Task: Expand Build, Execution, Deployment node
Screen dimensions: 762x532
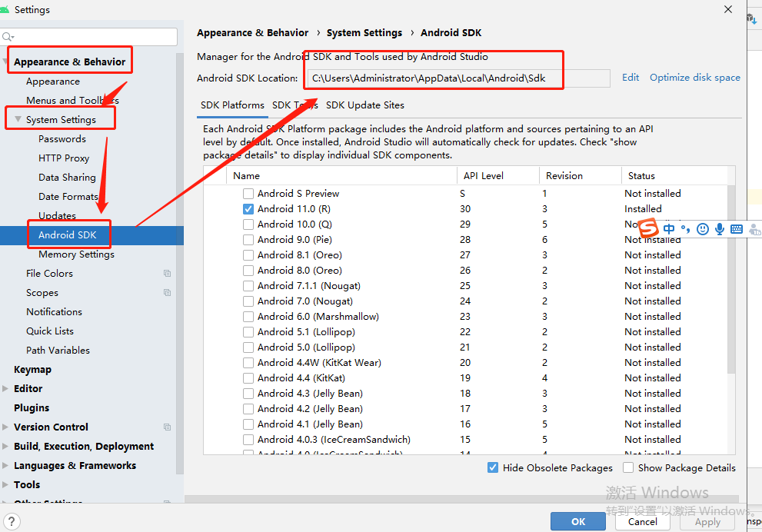Action: [x=5, y=446]
